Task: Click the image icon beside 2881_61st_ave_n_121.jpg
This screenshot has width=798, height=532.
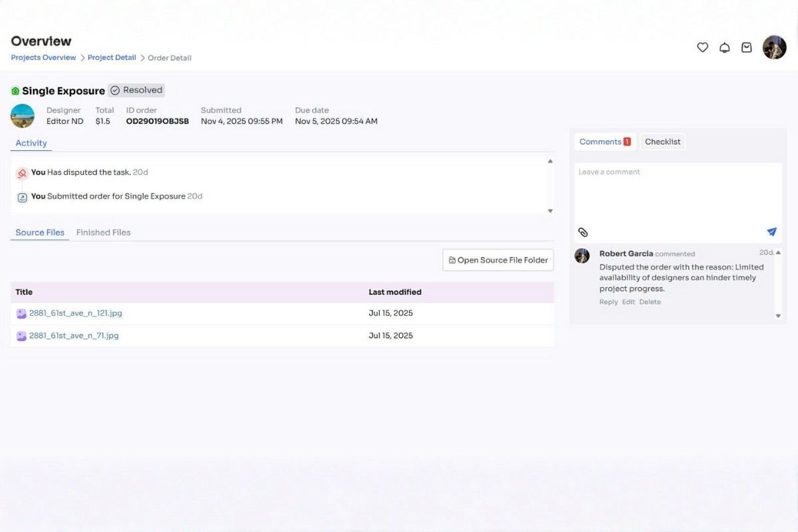Action: point(21,313)
